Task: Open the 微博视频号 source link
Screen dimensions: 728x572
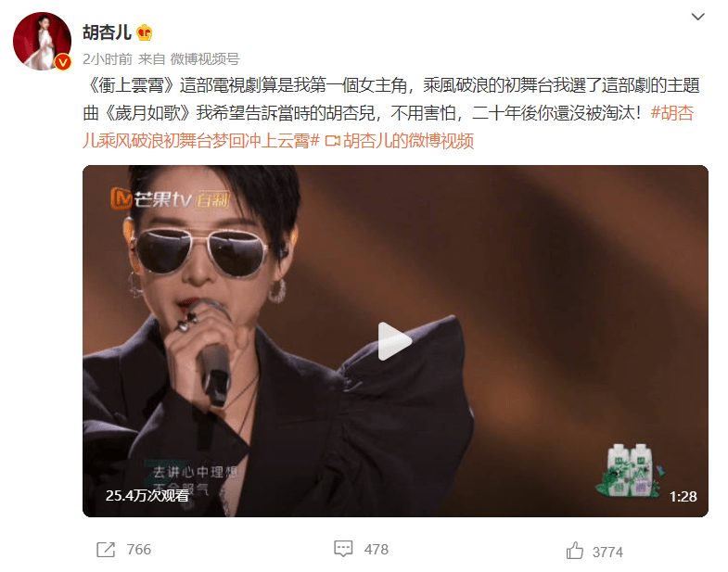Action: [x=205, y=59]
